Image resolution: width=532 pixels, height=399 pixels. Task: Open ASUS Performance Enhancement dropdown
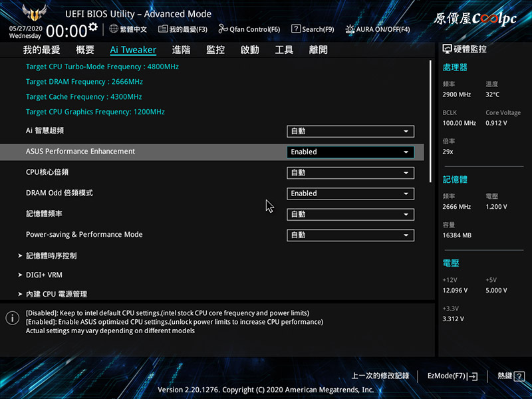(350, 152)
